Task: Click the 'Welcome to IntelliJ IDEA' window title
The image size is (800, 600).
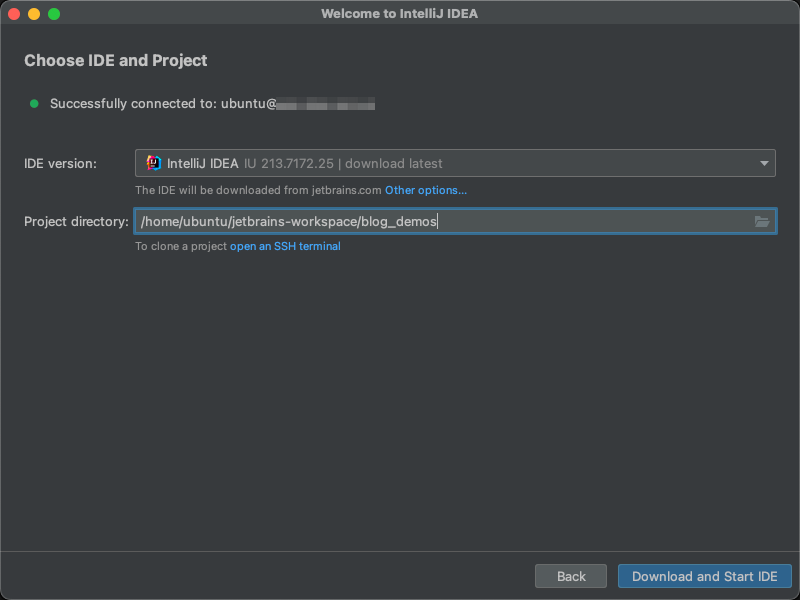Action: tap(399, 14)
